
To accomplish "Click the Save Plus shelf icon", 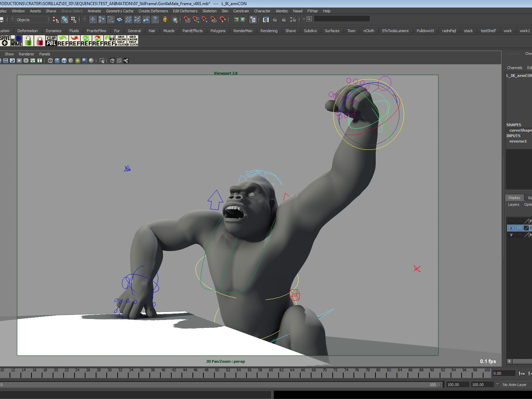I will [x=5, y=41].
